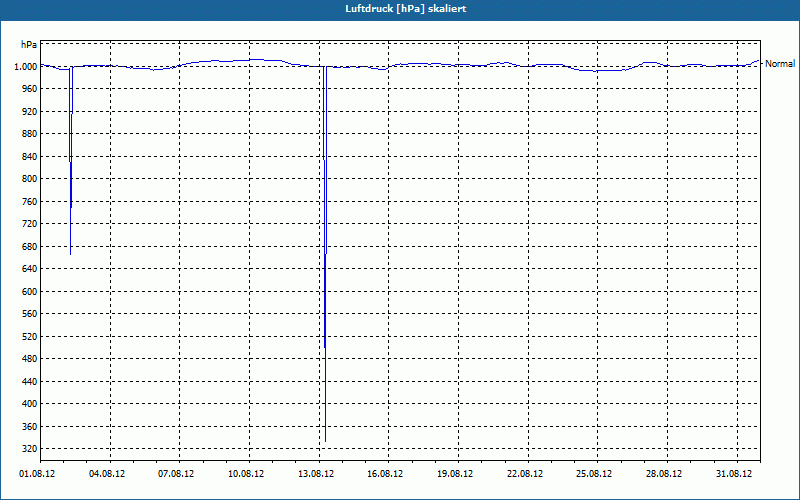Click the 360 y-axis label
The image size is (800, 500).
pyautogui.click(x=29, y=426)
